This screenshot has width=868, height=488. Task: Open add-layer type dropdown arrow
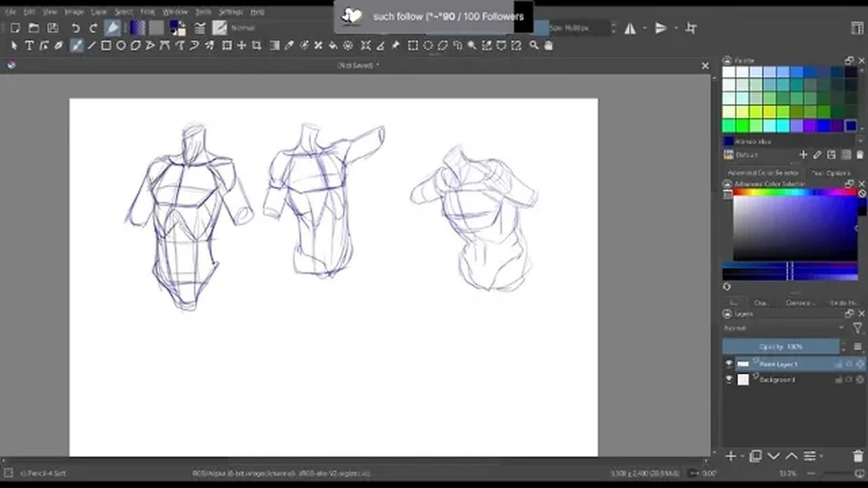(x=742, y=457)
